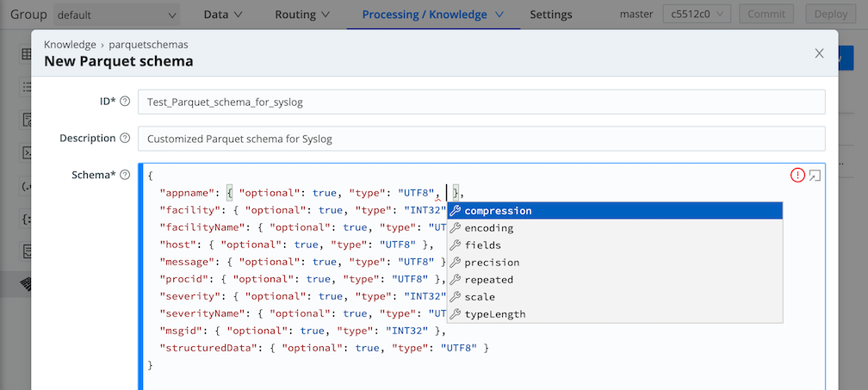The image size is (868, 390).
Task: Open the Routing menu
Action: (x=302, y=15)
